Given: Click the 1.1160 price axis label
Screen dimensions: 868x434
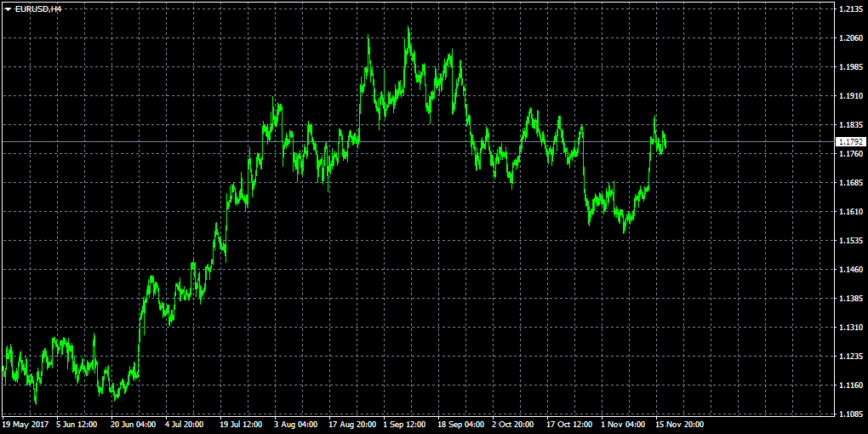Looking at the screenshot, I should coord(850,385).
